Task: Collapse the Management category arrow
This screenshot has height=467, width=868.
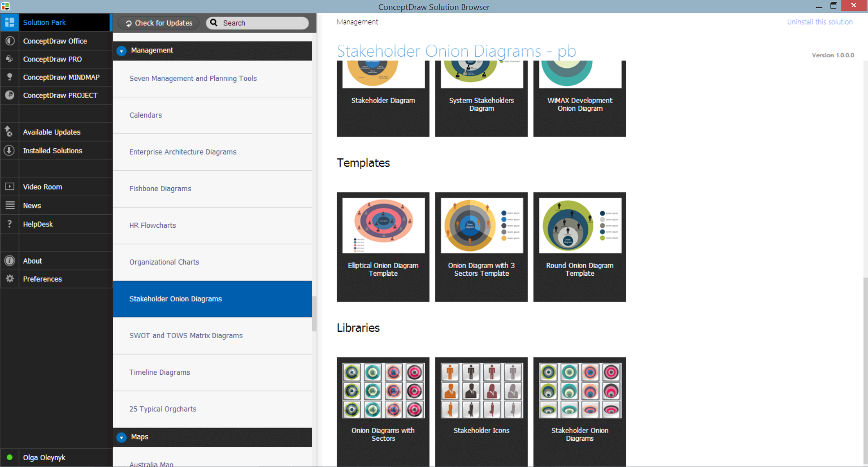Action: (121, 51)
